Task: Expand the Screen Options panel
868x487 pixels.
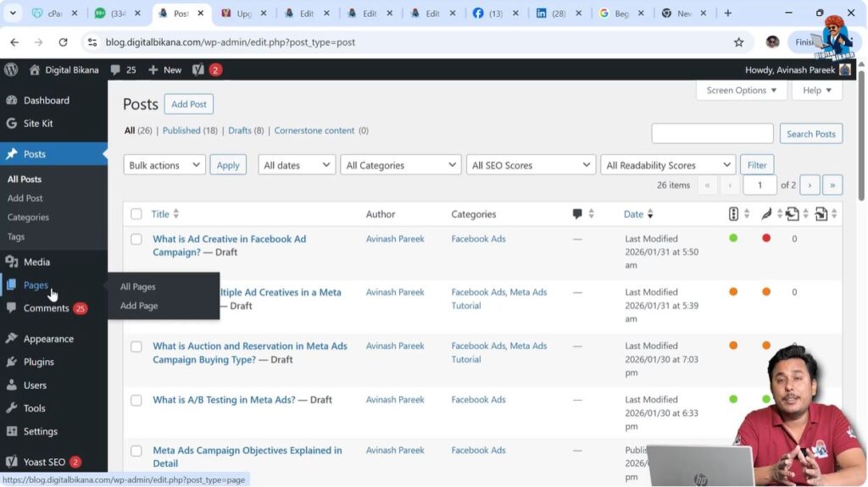Action: (741, 91)
